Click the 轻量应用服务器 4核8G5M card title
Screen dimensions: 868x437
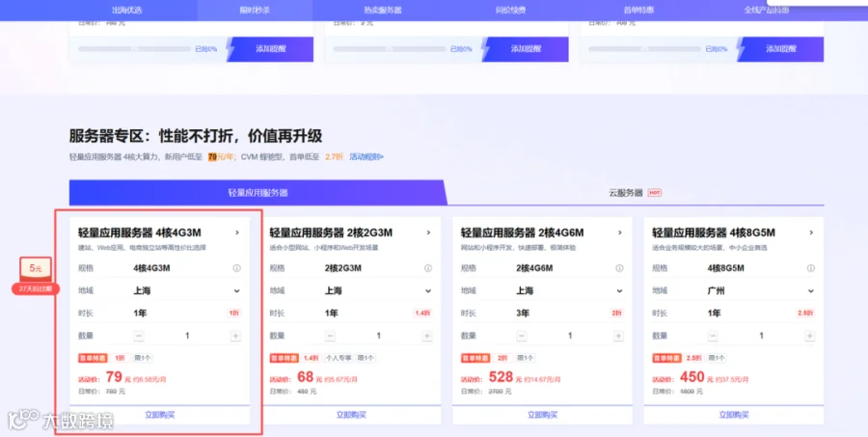tap(714, 232)
